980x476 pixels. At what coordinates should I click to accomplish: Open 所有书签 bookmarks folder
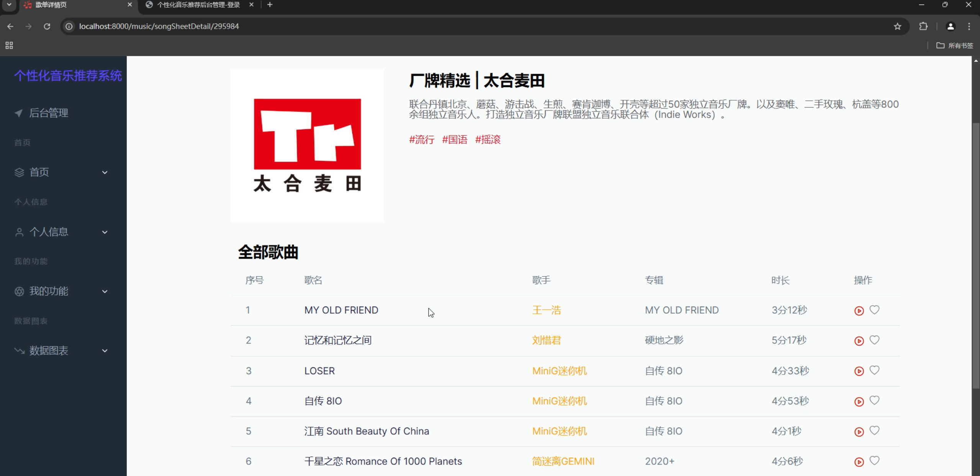(x=955, y=46)
